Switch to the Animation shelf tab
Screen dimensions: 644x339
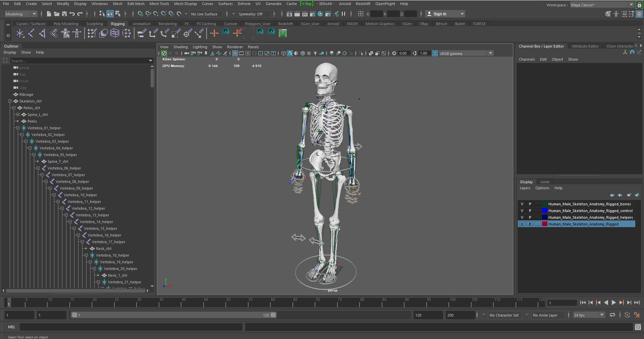[142, 24]
